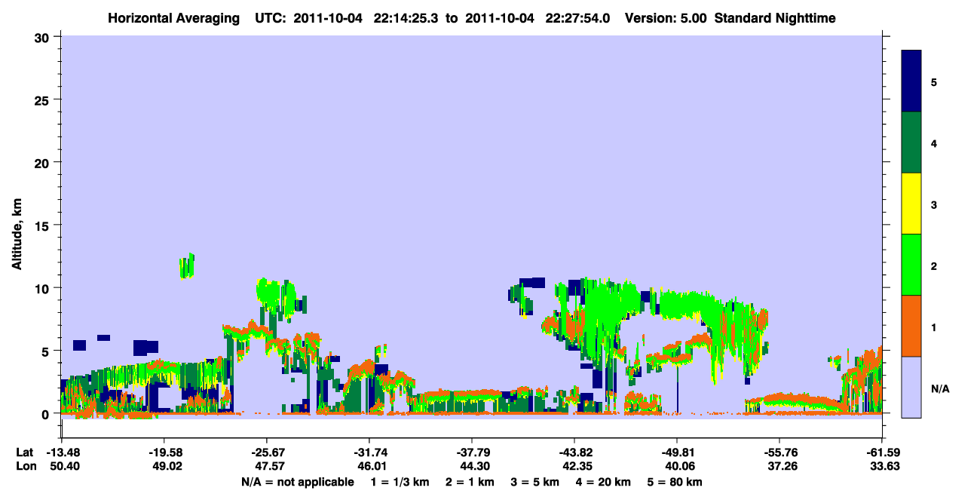The image size is (980, 503).
Task: Click the "UTC:" label in the title
Action: pyautogui.click(x=271, y=17)
